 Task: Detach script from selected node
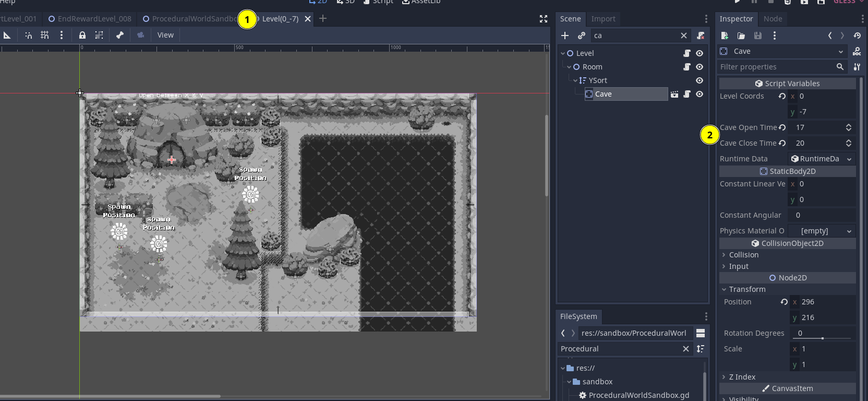click(701, 36)
